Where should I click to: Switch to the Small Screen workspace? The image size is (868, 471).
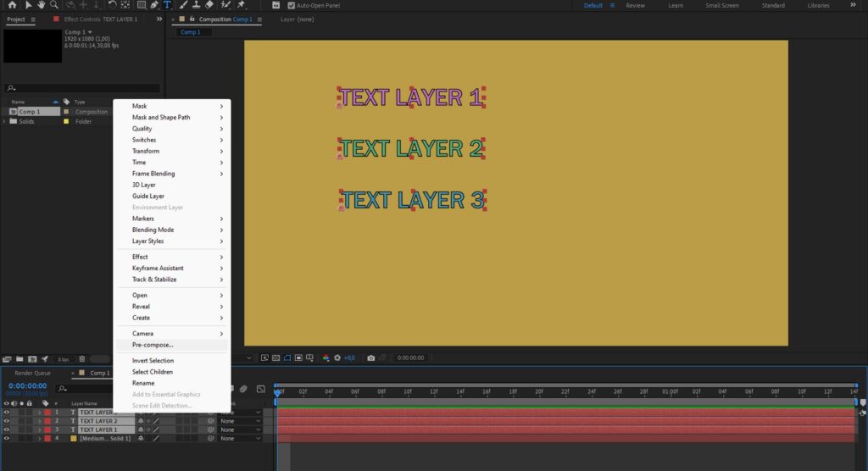pyautogui.click(x=722, y=6)
